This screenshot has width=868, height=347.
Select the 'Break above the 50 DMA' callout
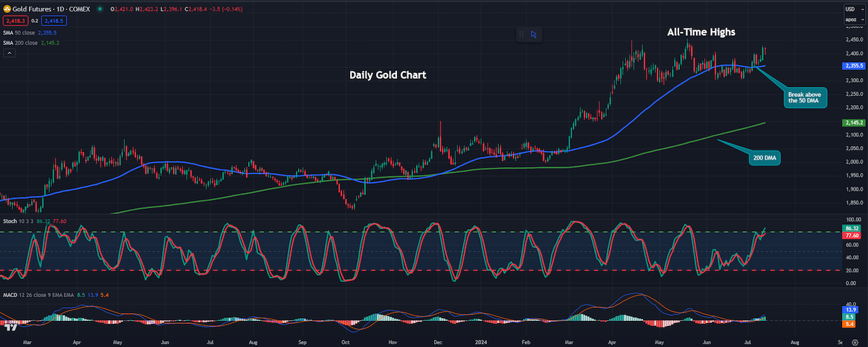(x=804, y=98)
